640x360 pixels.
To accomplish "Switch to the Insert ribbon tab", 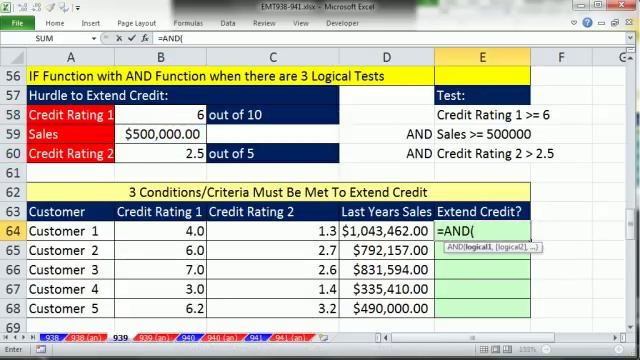I will tap(91, 23).
